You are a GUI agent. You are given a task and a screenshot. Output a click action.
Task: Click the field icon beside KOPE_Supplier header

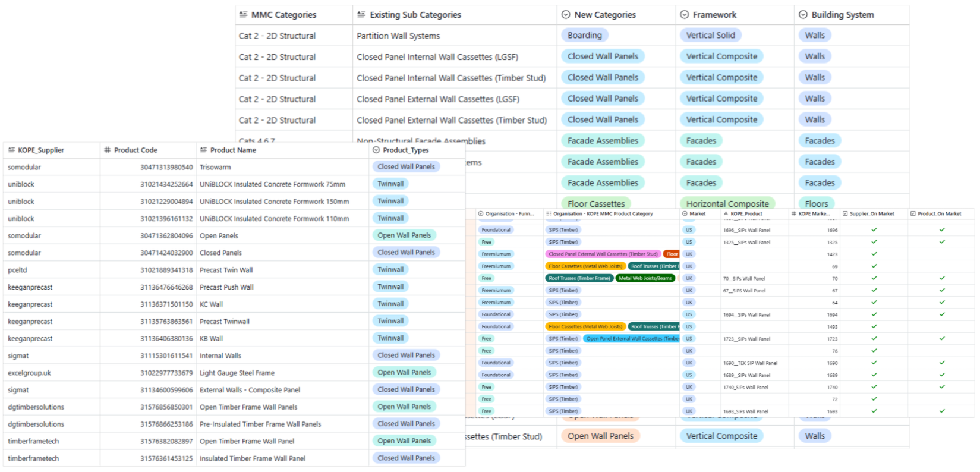coord(11,150)
